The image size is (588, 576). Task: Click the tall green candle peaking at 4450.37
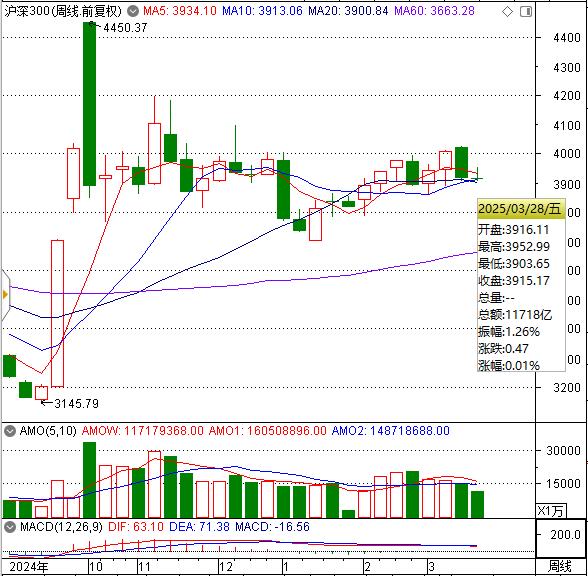89,104
